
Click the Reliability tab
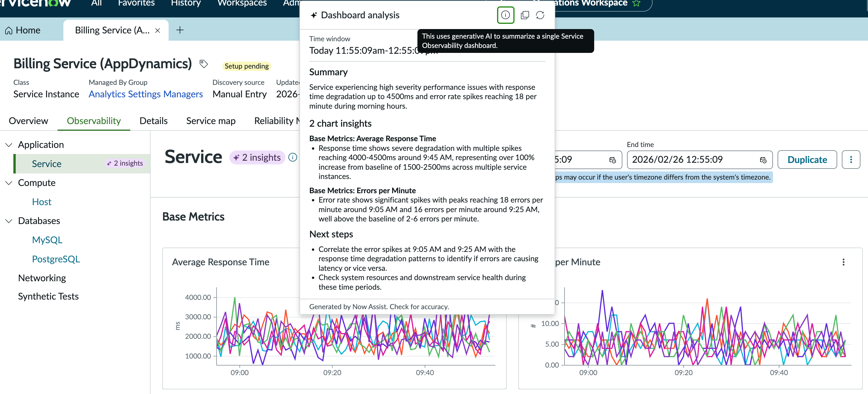(276, 121)
